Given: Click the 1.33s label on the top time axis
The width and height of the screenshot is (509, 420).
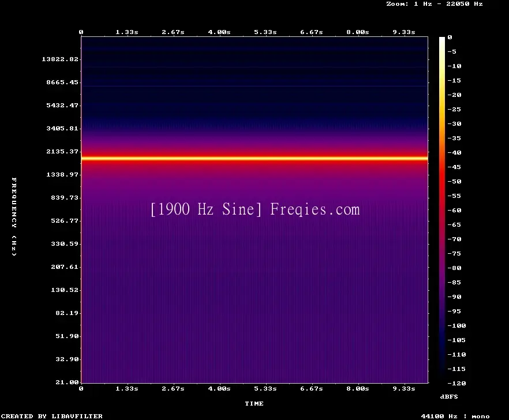Looking at the screenshot, I should (x=127, y=32).
